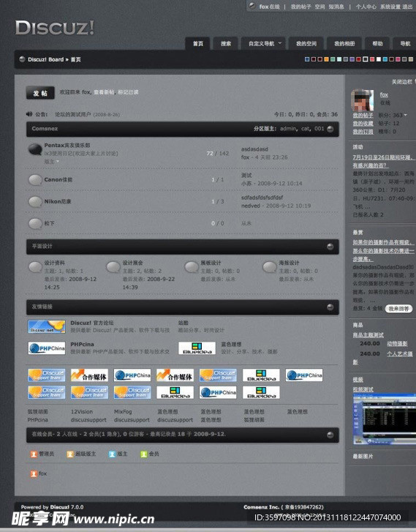
Task: Click the 标记已读 link
Action: 128,92
